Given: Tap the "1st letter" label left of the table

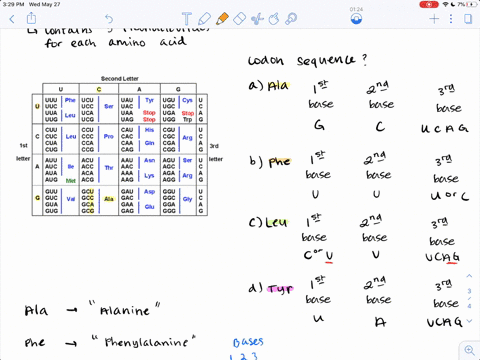Looking at the screenshot, I should [x=23, y=152].
